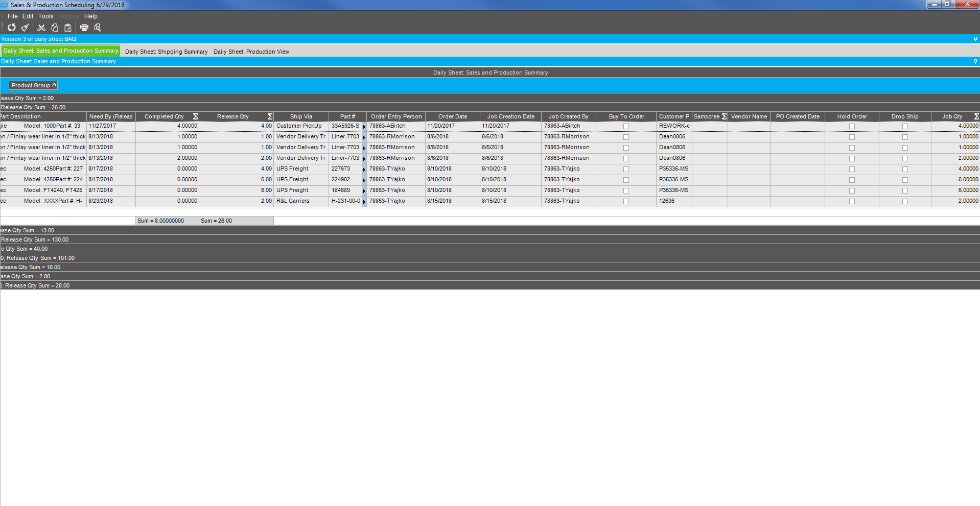This screenshot has height=506, width=980.
Task: Click the sigma icon in Job Qty header
Action: [976, 116]
